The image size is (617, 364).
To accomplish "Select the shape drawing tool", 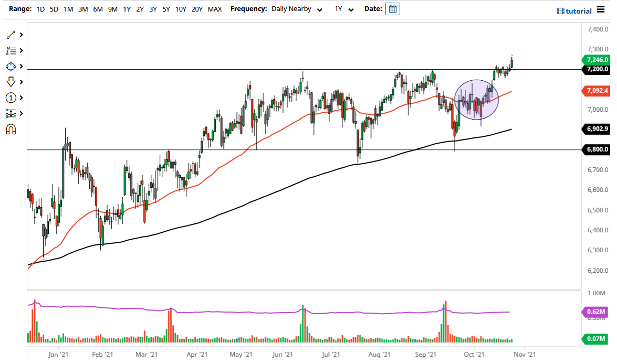I will point(11,66).
